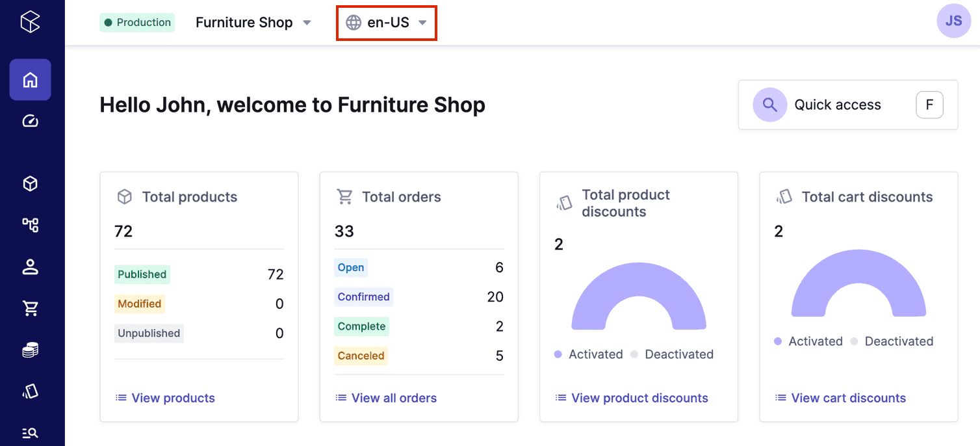980x446 pixels.
Task: Click the Quick access search button
Action: [x=847, y=105]
